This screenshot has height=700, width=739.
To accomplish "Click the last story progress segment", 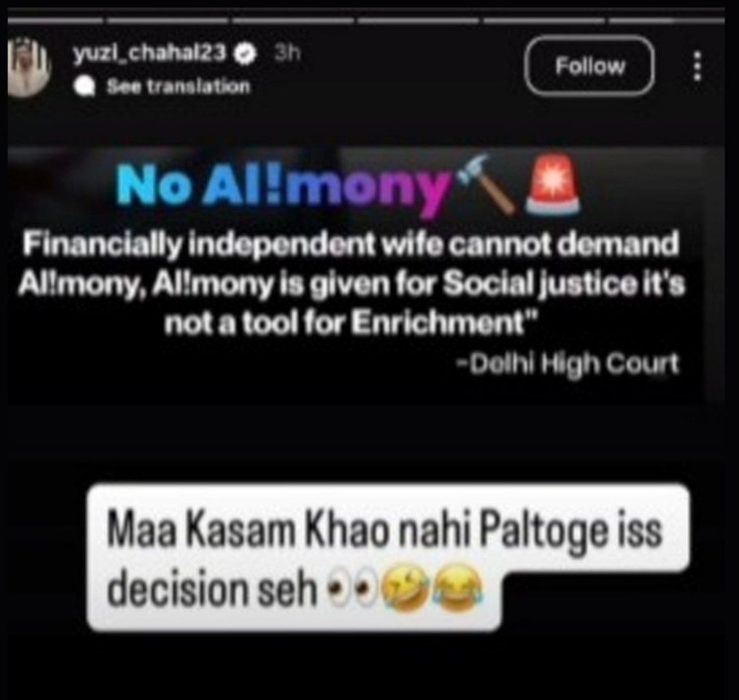I will [x=666, y=21].
